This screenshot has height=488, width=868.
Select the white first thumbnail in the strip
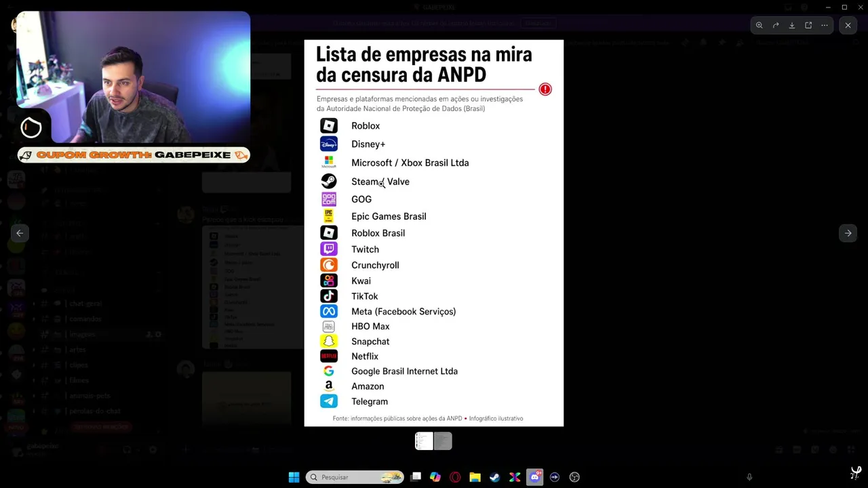425,441
